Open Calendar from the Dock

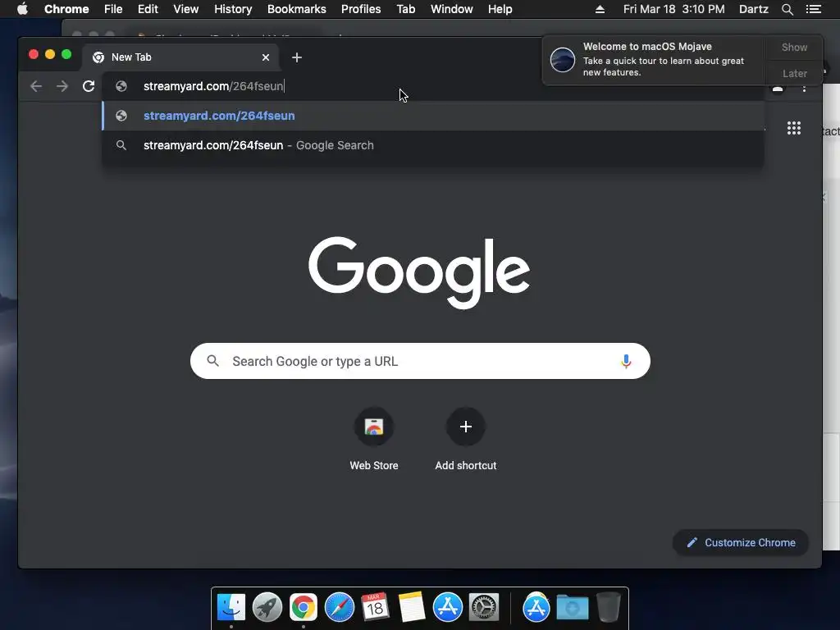375,608
